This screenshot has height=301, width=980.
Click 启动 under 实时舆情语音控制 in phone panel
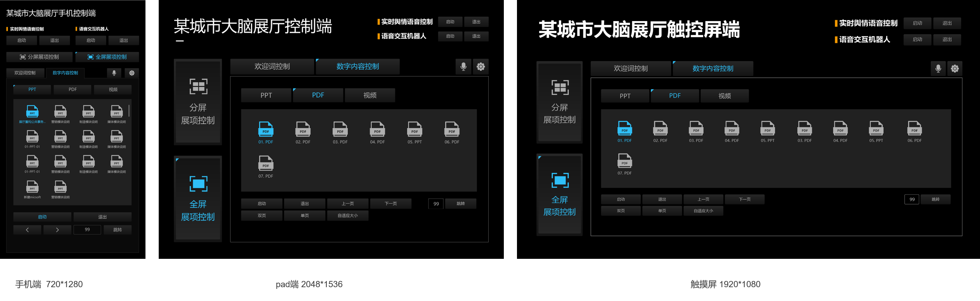tap(22, 40)
